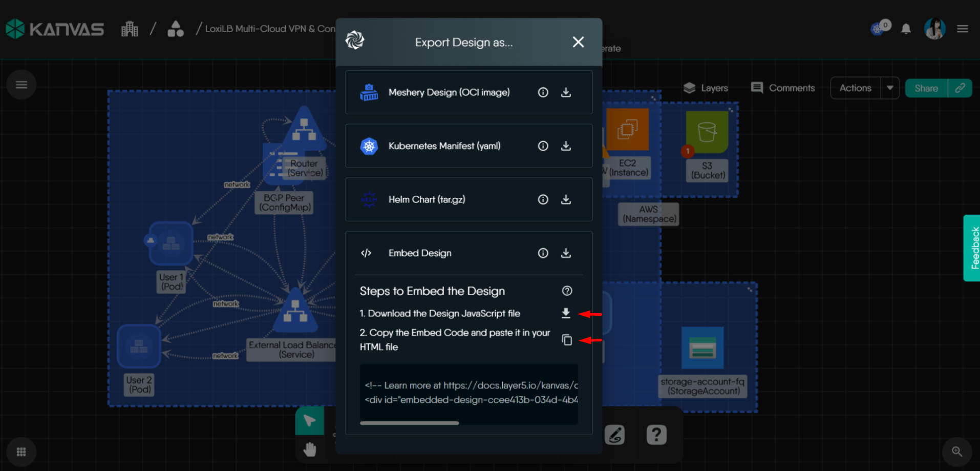The image size is (980, 471).
Task: Download Kubernetes Manifest (yaml)
Action: pos(566,146)
